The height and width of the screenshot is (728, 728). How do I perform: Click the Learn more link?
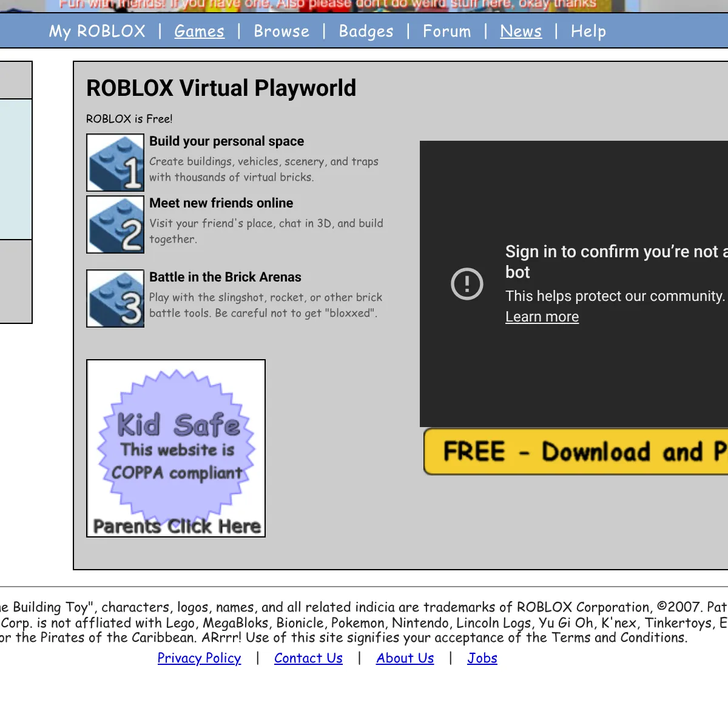point(542,317)
